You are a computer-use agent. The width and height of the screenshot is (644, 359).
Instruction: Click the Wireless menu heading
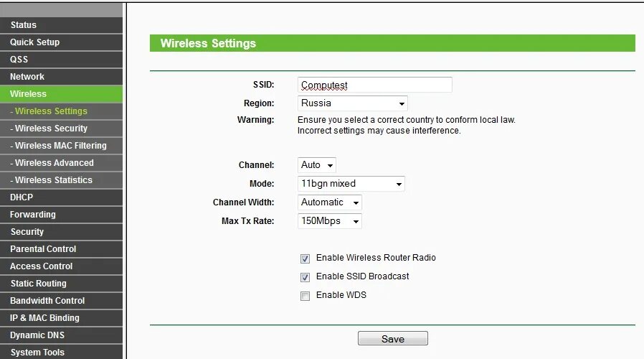click(x=61, y=94)
